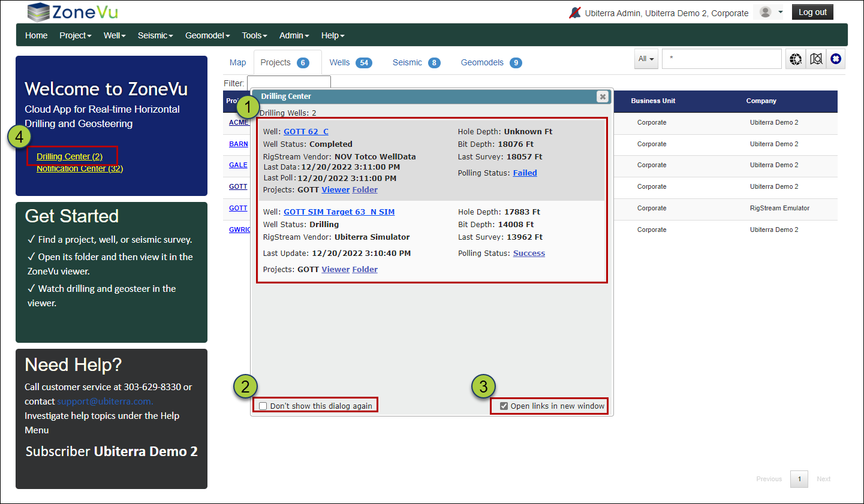Click the 'Well Status: Drilling' text
864x504 pixels.
pyautogui.click(x=301, y=225)
